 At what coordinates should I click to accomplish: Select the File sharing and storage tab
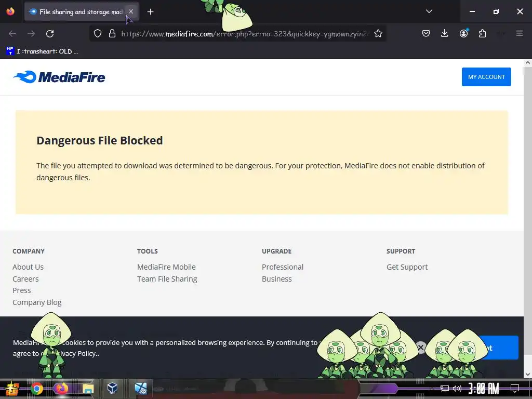click(x=81, y=12)
